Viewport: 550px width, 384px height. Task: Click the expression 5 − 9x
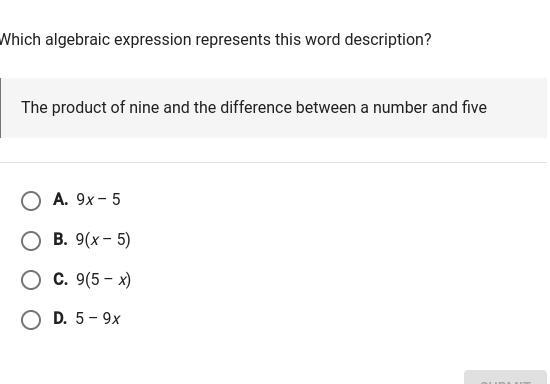click(x=98, y=319)
